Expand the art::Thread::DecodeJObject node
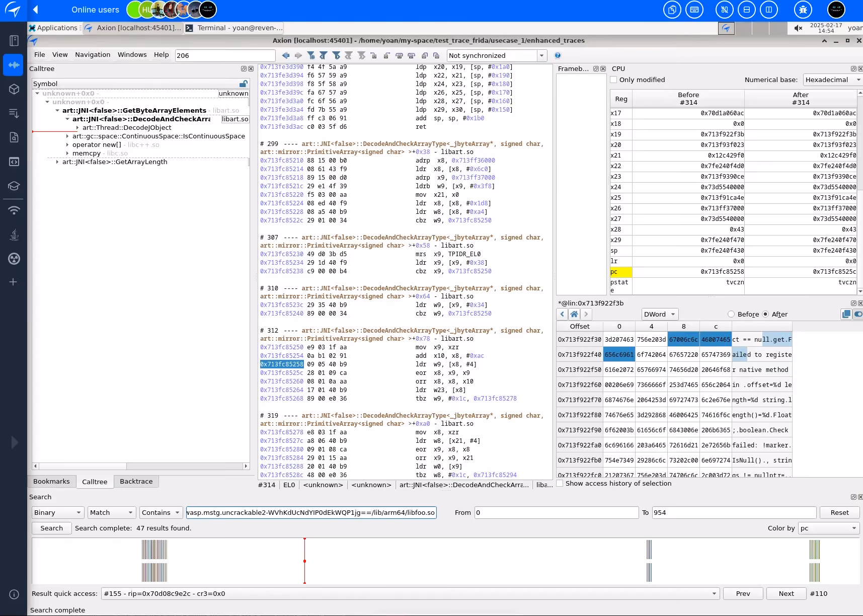 click(x=77, y=127)
